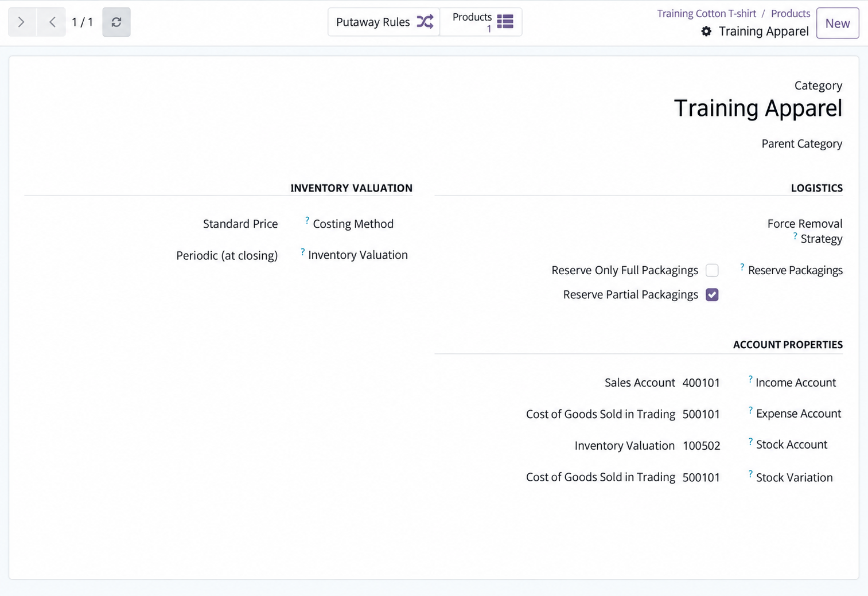Screen dimensions: 868x596
Task: Go to previous record arrow
Action: pyautogui.click(x=52, y=22)
